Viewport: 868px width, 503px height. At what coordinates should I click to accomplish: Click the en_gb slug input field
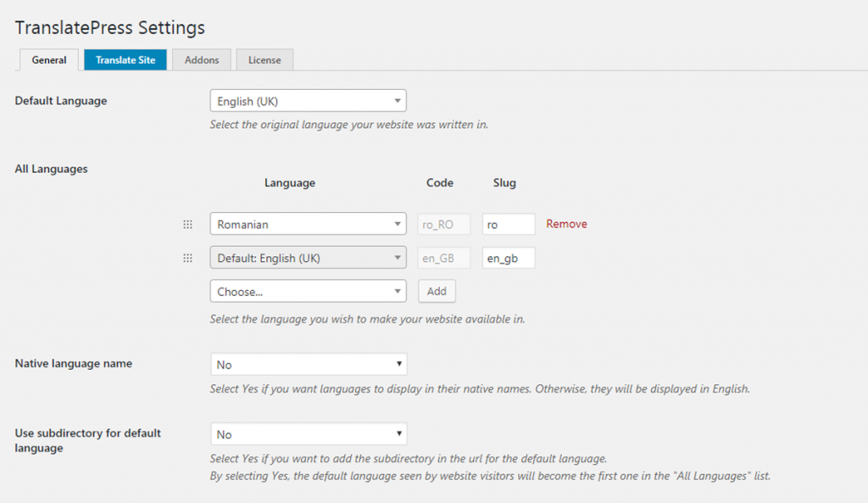point(509,258)
